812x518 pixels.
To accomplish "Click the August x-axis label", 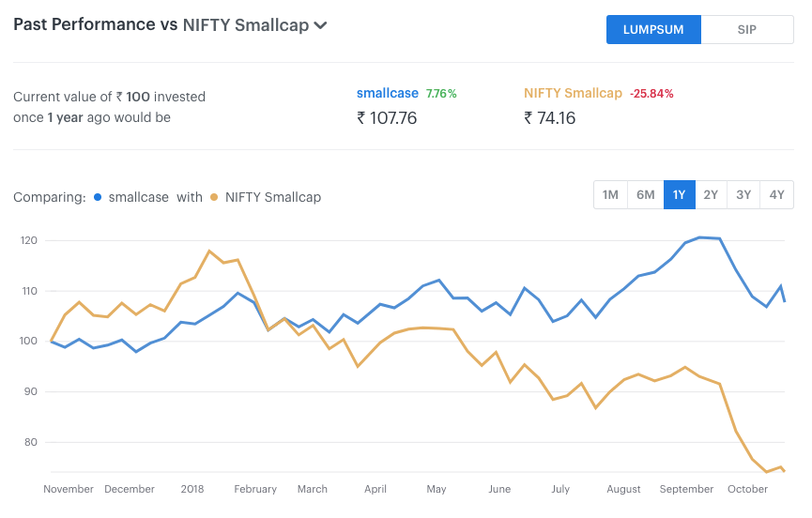I will pos(623,489).
